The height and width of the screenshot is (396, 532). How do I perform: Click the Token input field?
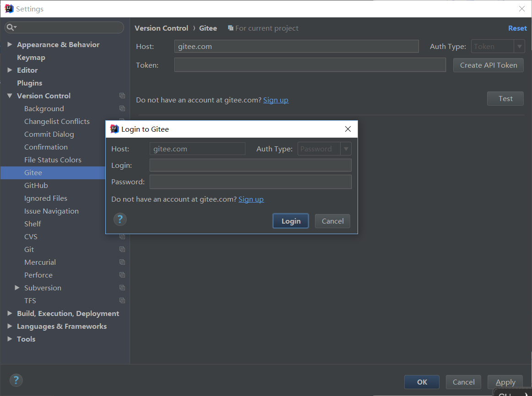[310, 64]
